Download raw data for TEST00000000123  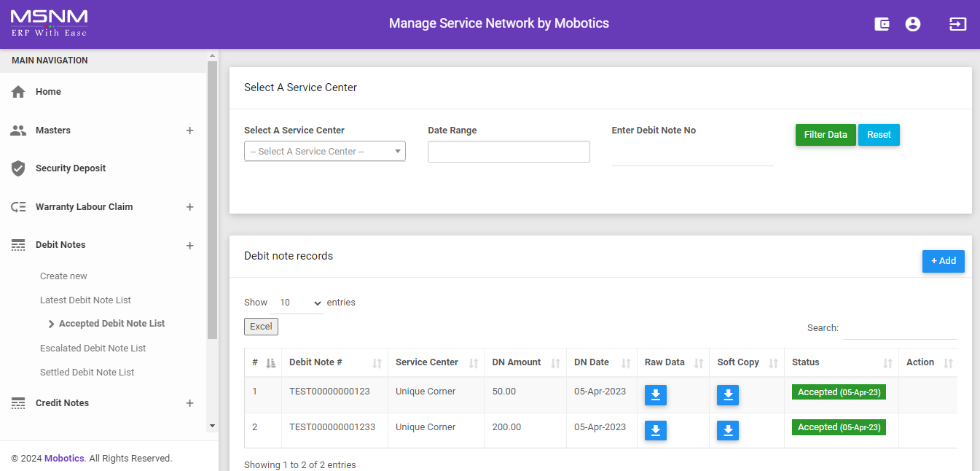pos(655,395)
